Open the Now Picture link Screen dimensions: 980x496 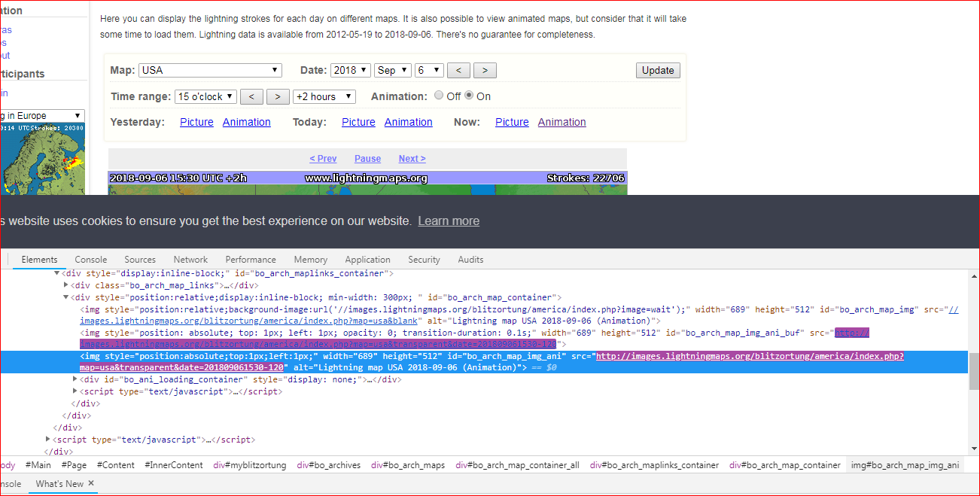pyautogui.click(x=512, y=122)
